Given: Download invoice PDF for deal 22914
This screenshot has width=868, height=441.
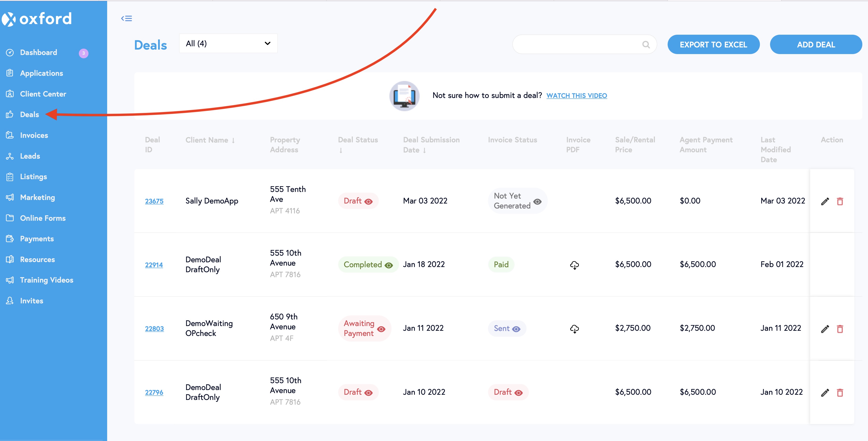Looking at the screenshot, I should [x=574, y=265].
